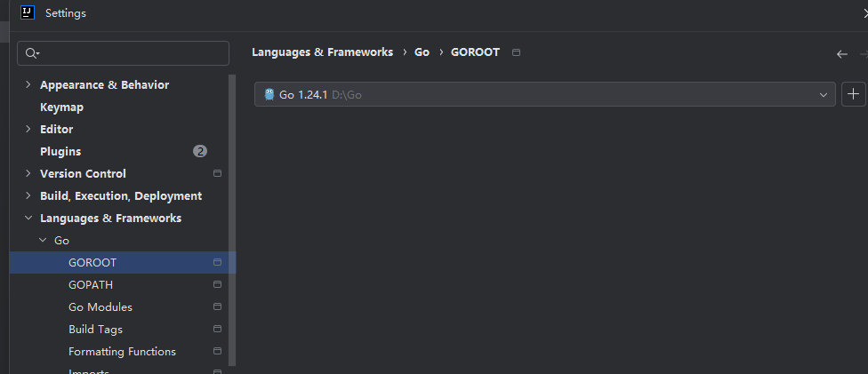Image resolution: width=868 pixels, height=374 pixels.
Task: Click the GOROOT breadcrumb label
Action: click(x=475, y=52)
